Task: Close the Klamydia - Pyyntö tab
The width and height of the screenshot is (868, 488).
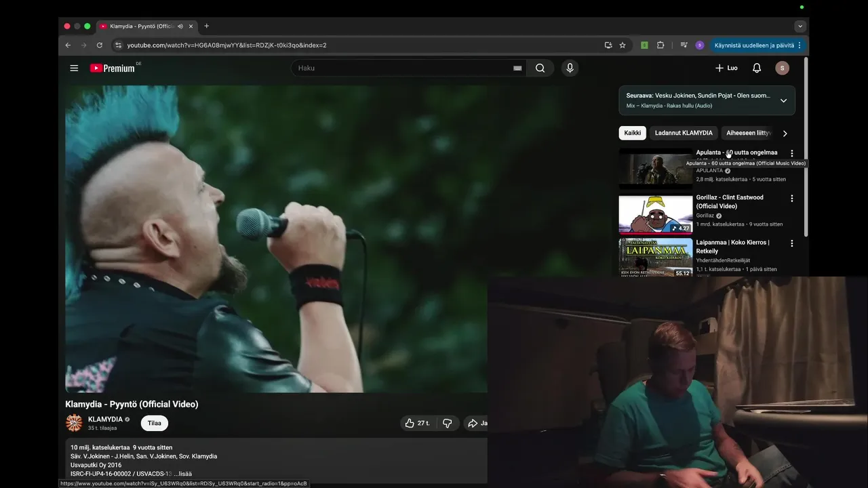Action: 191,26
